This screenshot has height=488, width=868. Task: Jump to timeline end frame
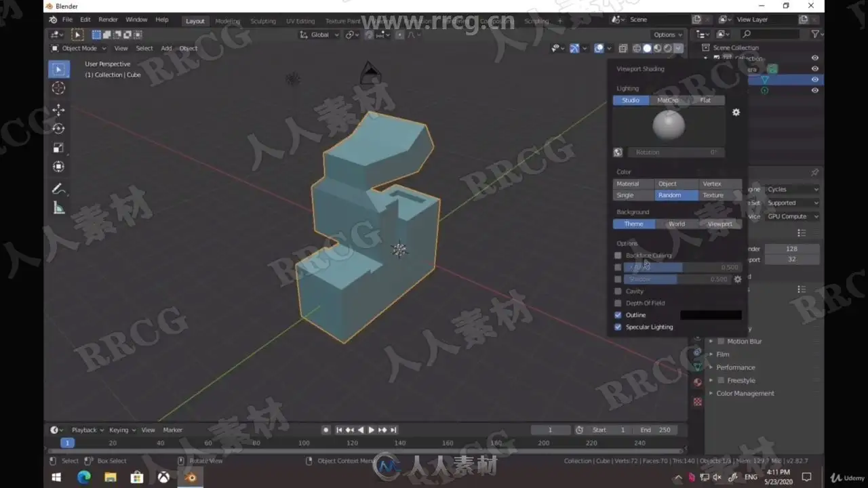pyautogui.click(x=393, y=430)
